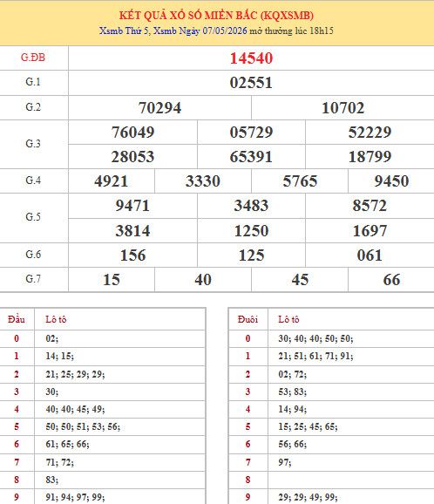Viewport: 434px width, 504px height.
Task: Select G.7 number 45
Action: click(300, 280)
